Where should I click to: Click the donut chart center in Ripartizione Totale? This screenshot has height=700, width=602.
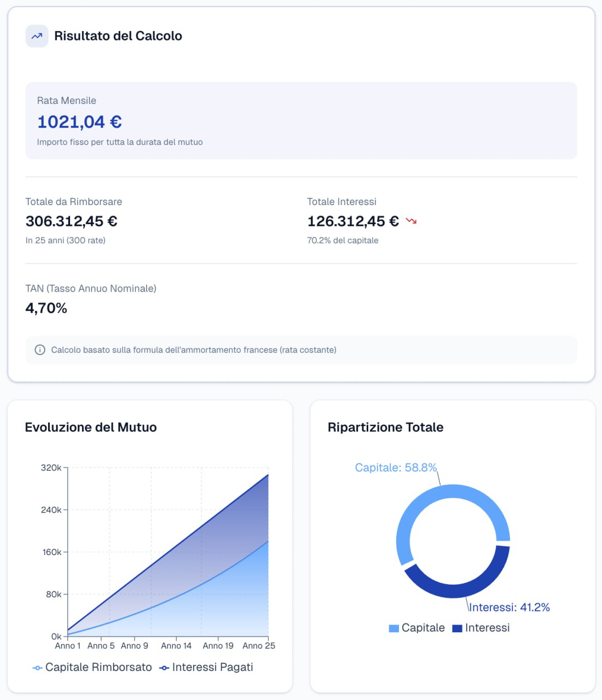(x=453, y=540)
